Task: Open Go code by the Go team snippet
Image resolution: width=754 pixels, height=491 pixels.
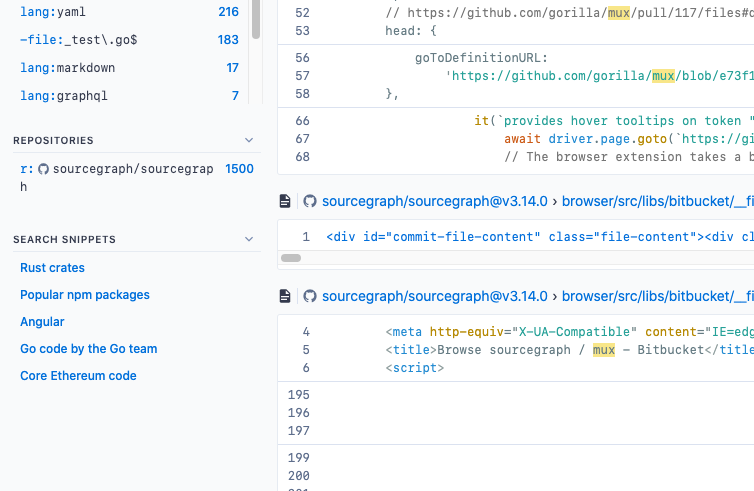Action: pos(88,348)
